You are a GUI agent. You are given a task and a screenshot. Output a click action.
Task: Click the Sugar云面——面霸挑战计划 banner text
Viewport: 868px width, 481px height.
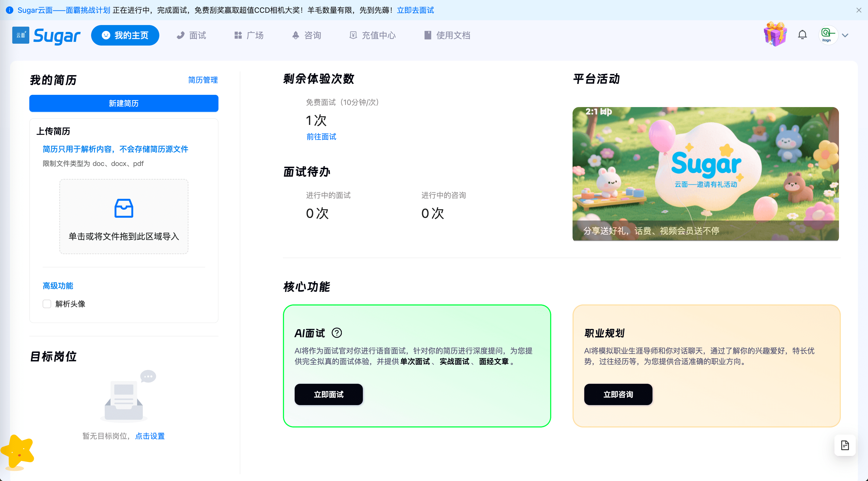click(64, 10)
